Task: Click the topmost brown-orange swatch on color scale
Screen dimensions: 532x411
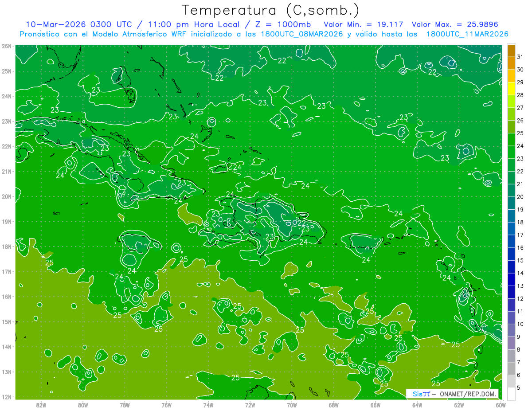Action: [x=512, y=50]
